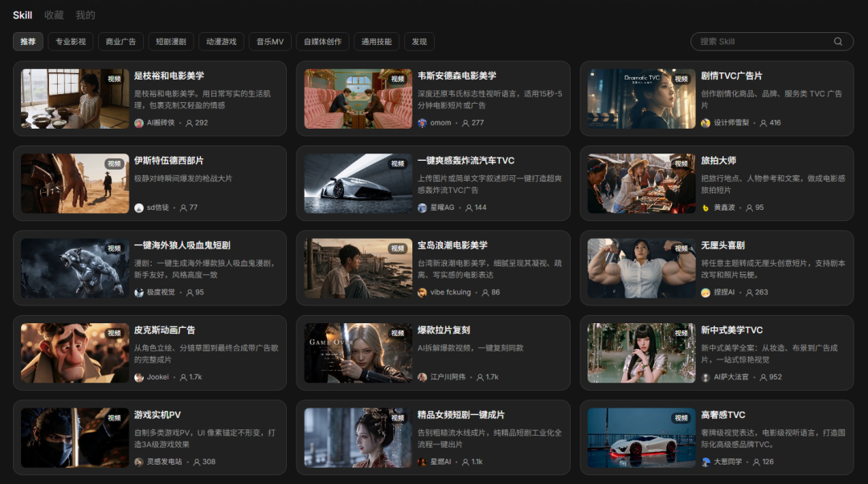Select the 通用技能 category filter
The width and height of the screenshot is (868, 484).
376,42
